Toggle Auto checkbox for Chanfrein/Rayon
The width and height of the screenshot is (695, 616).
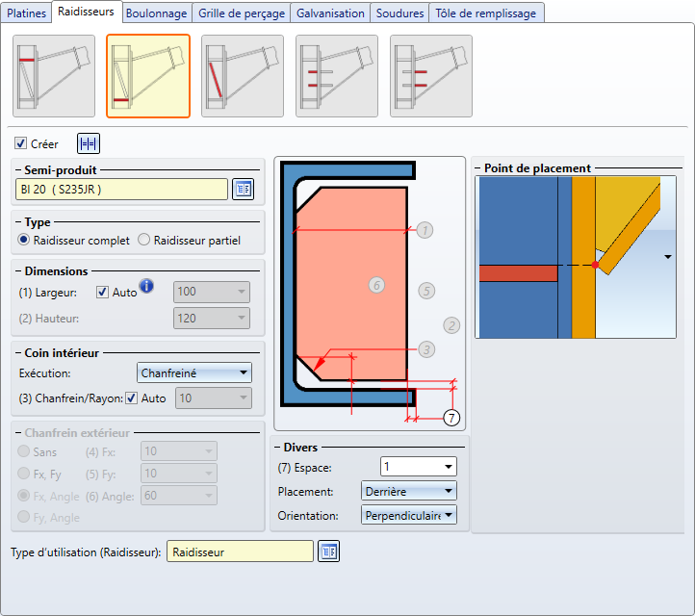132,398
